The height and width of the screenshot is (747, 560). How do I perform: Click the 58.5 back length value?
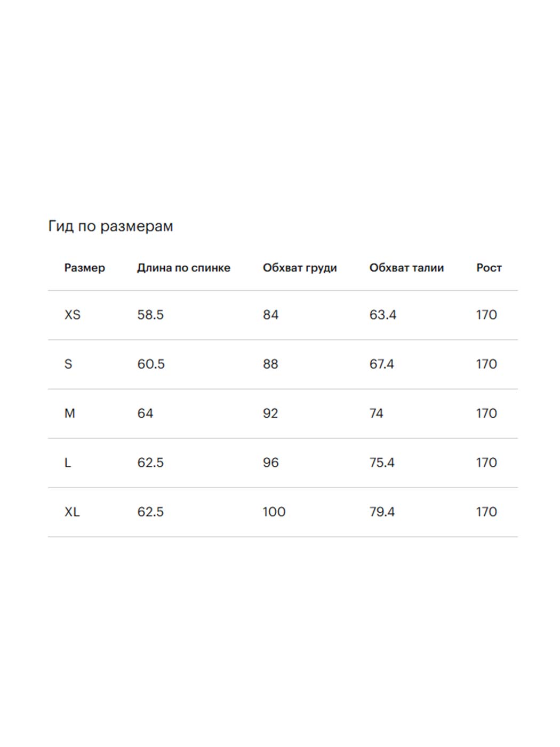tap(150, 315)
